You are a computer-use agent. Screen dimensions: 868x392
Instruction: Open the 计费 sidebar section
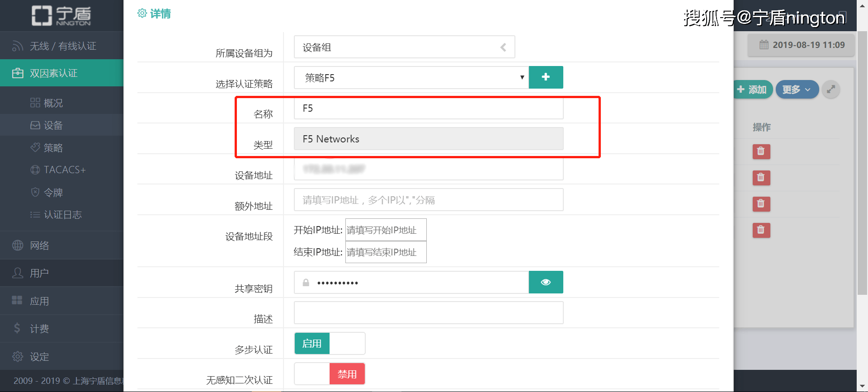61,329
